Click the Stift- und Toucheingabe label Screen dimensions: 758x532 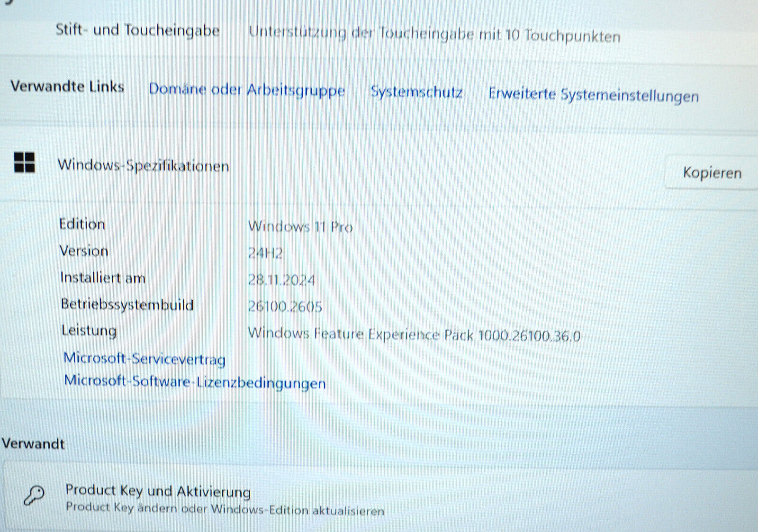[137, 30]
